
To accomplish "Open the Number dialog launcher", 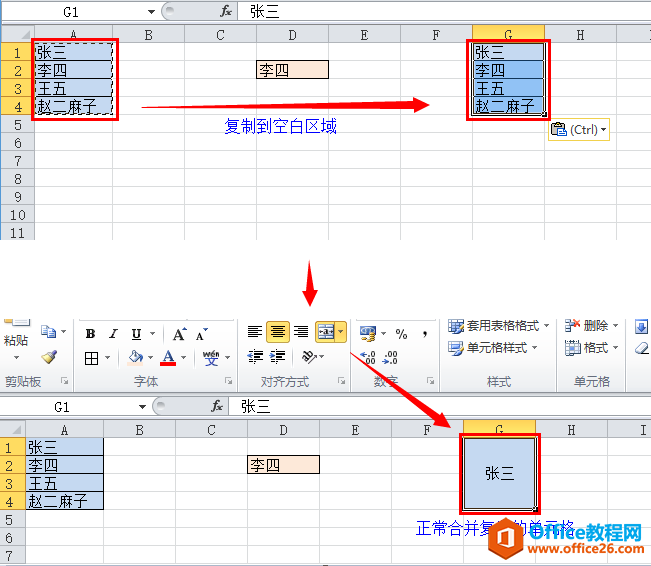I will [431, 381].
